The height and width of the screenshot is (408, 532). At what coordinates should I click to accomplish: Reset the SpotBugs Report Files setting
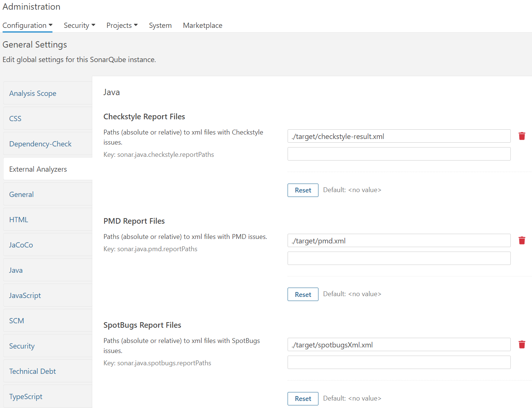(x=303, y=399)
